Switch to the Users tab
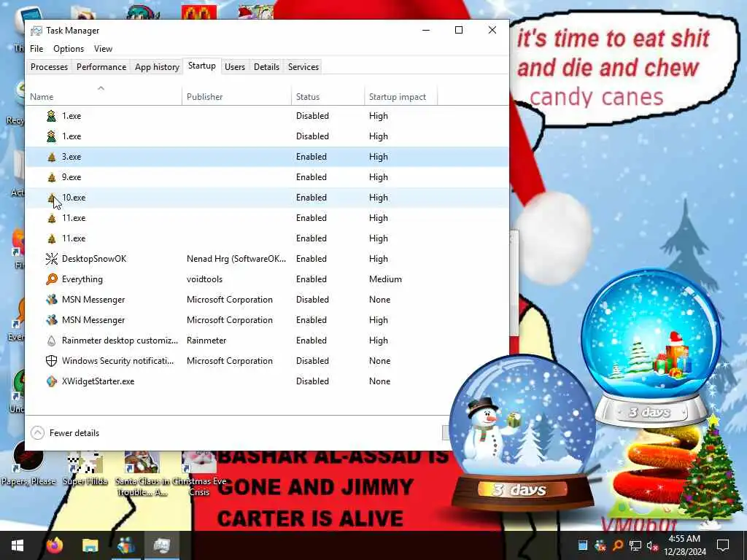The height and width of the screenshot is (560, 747). [235, 66]
